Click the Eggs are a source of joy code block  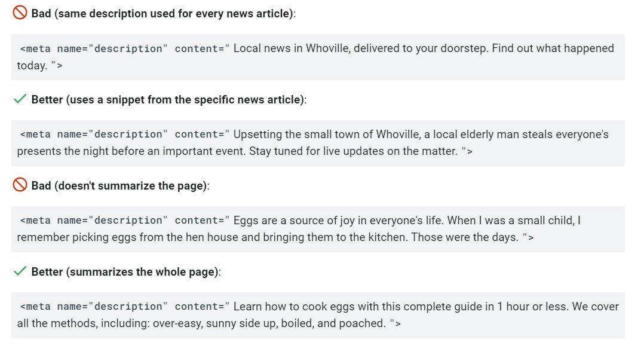pos(318,229)
